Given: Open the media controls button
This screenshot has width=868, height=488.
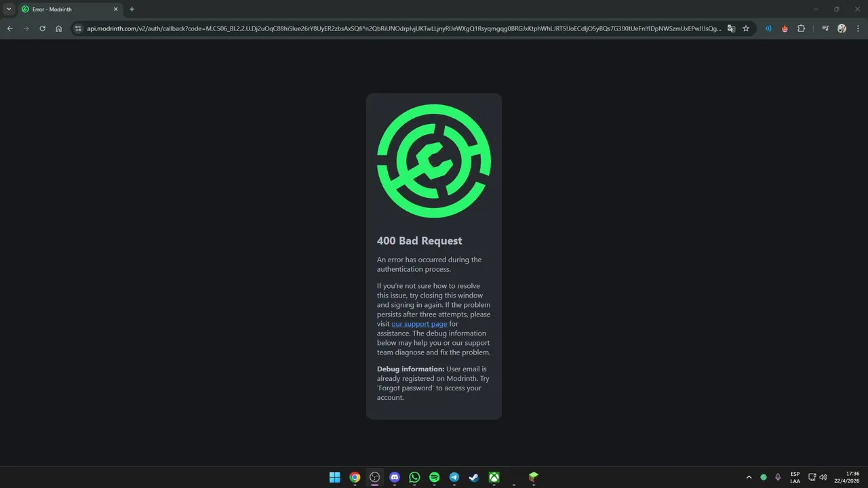Looking at the screenshot, I should [x=825, y=28].
